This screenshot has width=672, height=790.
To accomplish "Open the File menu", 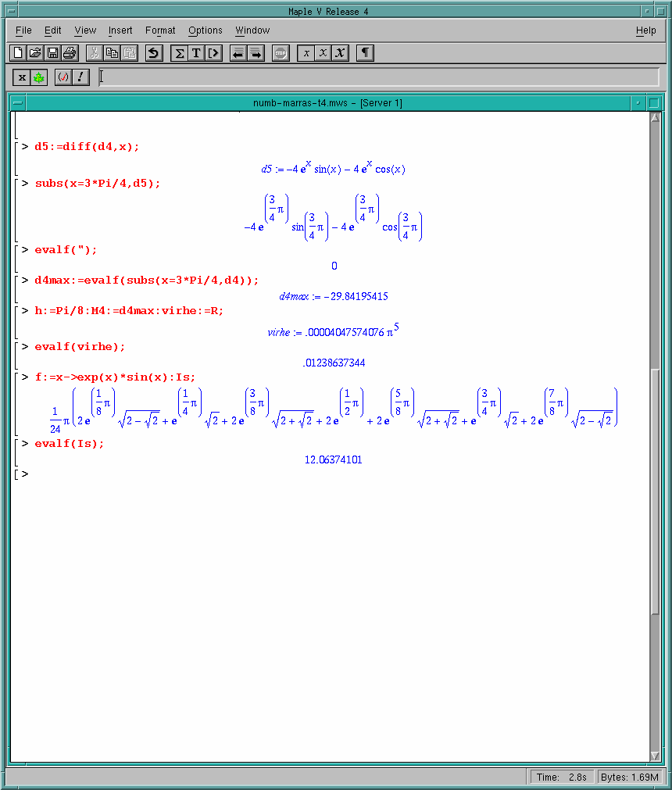I will coord(23,30).
